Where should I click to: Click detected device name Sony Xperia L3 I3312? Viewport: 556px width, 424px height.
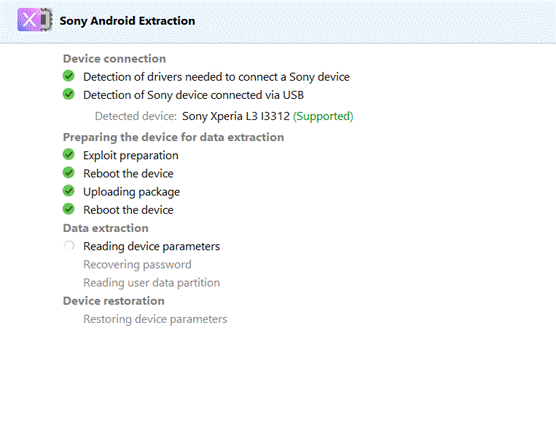[x=236, y=116]
